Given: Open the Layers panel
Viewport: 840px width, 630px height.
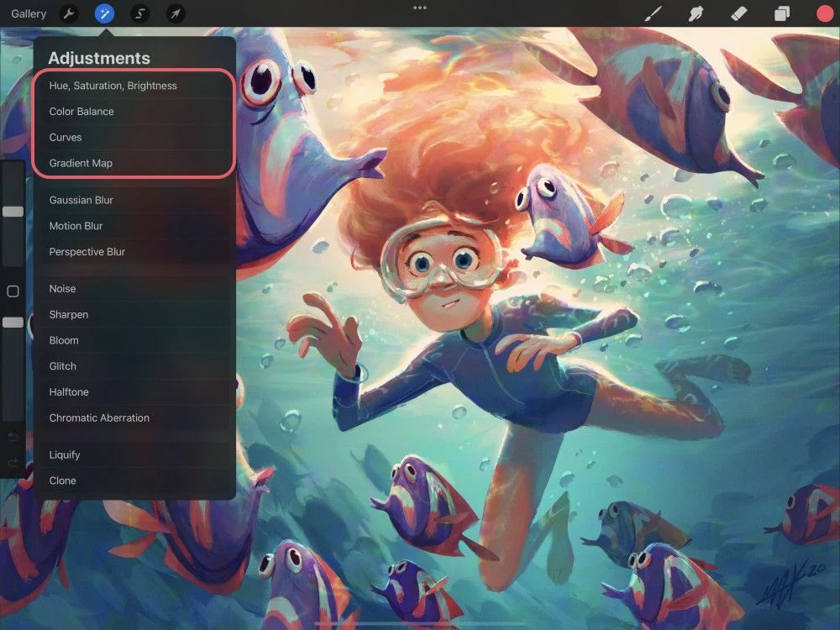Looking at the screenshot, I should 781,13.
